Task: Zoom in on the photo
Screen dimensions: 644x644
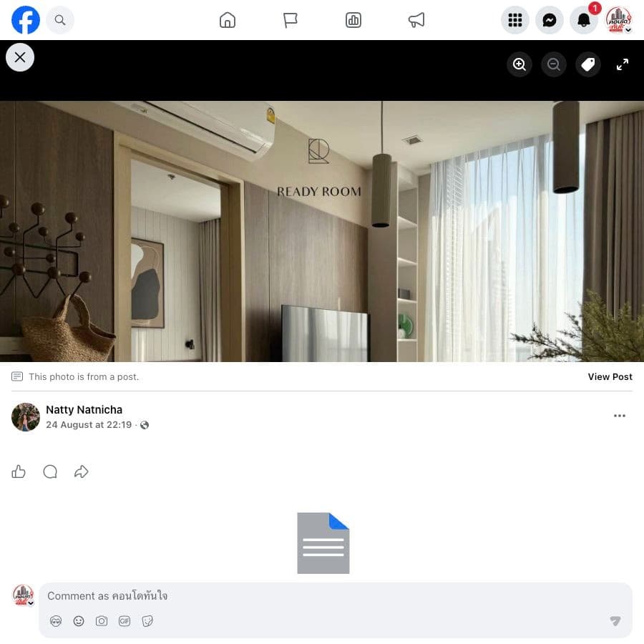Action: tap(519, 64)
